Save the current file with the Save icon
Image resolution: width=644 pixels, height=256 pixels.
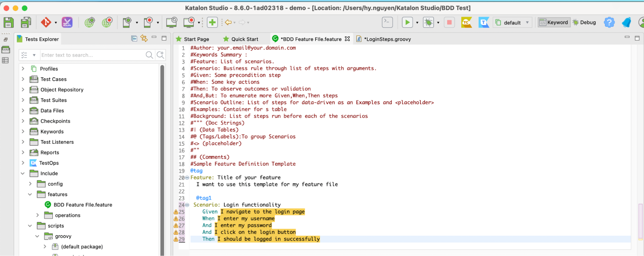tap(8, 23)
